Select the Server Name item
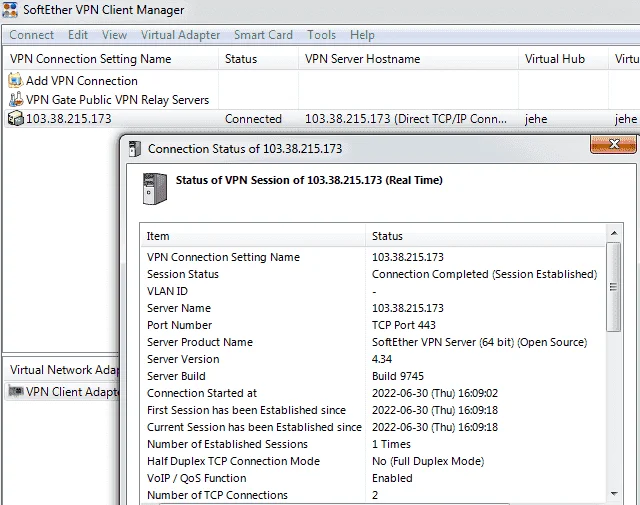 179,308
